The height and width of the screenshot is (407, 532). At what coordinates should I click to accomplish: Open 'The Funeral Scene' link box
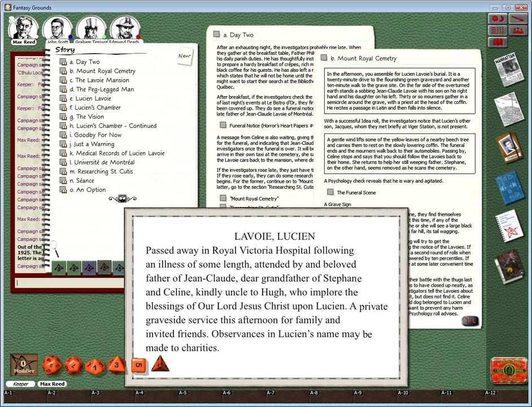tap(330, 192)
